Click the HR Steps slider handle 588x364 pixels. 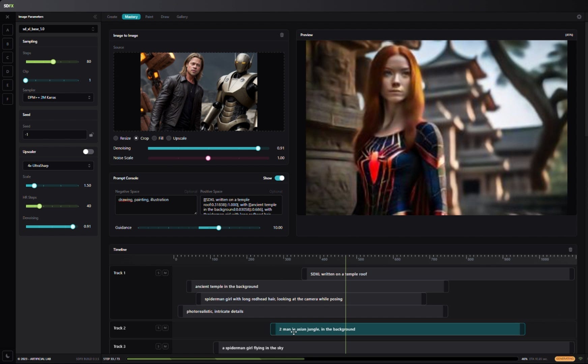(39, 206)
